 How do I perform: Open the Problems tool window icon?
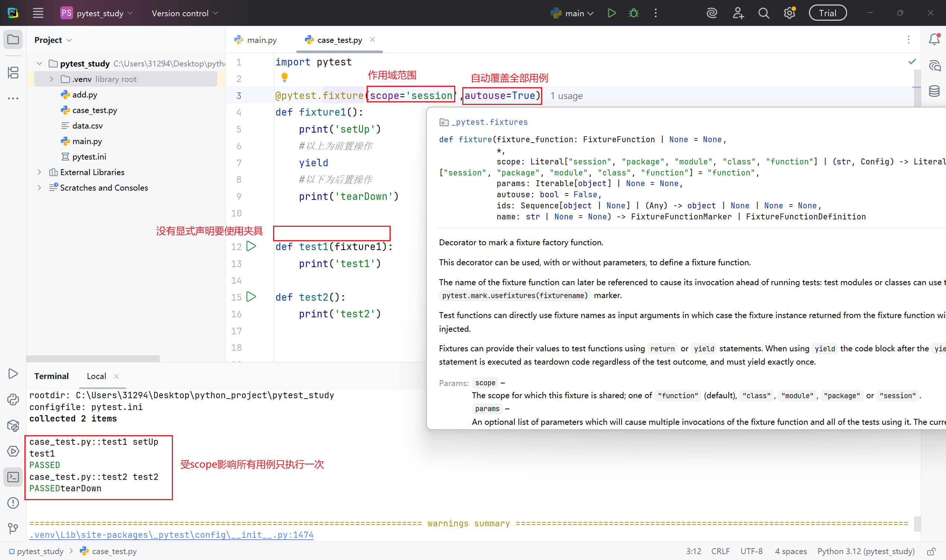click(13, 503)
